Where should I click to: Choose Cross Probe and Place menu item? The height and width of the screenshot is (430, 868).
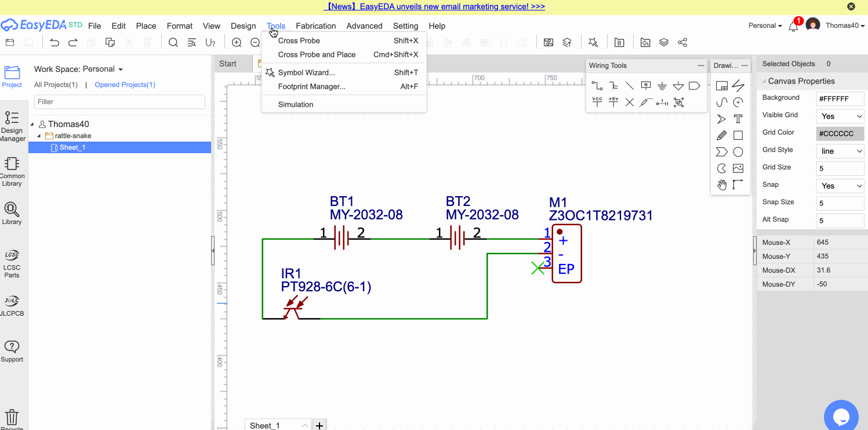click(344, 55)
